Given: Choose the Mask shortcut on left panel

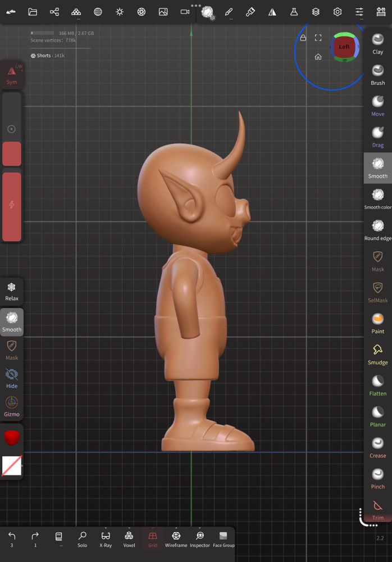Looking at the screenshot, I should click(12, 350).
